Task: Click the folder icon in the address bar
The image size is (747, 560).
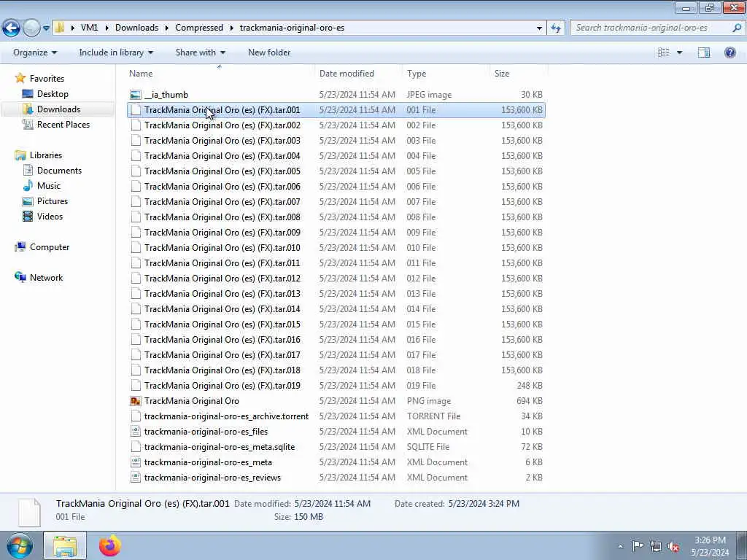Action: [x=60, y=28]
